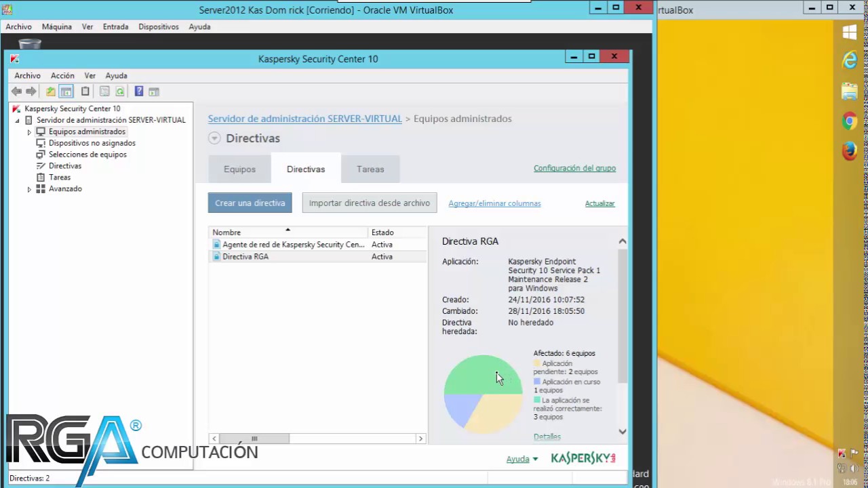Screen dimensions: 868x488
Task: Toggle the show/hide action pane toolbar icon
Action: click(x=154, y=91)
